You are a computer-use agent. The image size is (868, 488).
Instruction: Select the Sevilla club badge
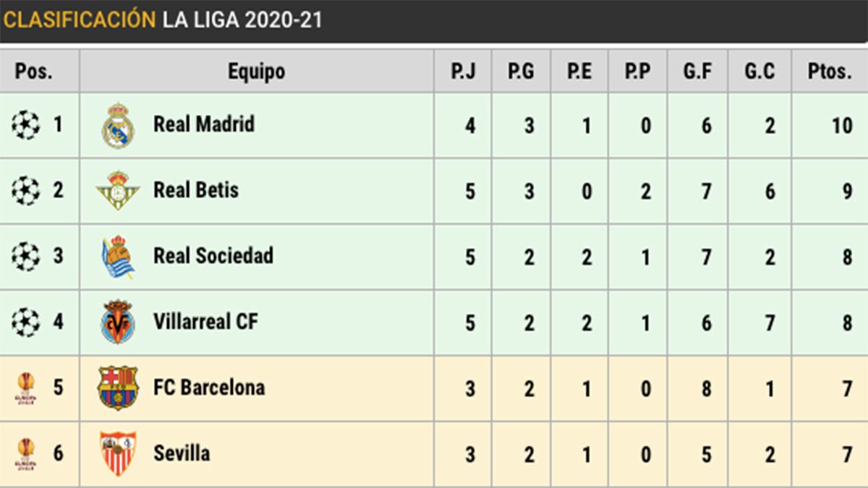pyautogui.click(x=118, y=453)
